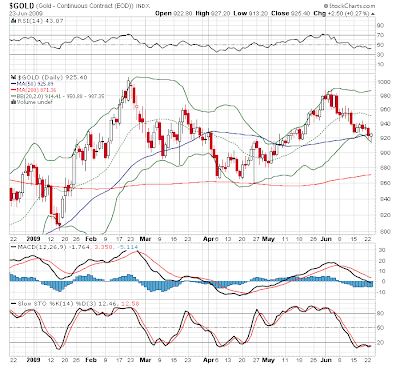Click the black MACD(12,26,9) legend marker

(x=13, y=247)
